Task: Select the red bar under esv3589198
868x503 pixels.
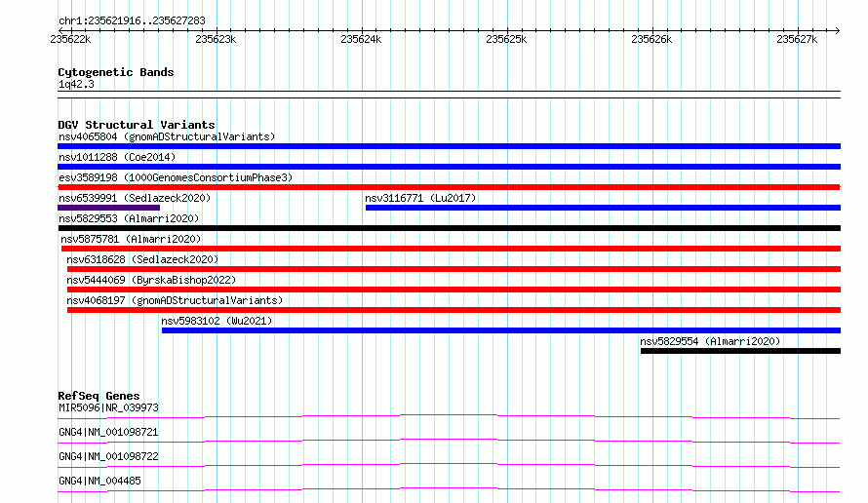Action: click(x=449, y=187)
